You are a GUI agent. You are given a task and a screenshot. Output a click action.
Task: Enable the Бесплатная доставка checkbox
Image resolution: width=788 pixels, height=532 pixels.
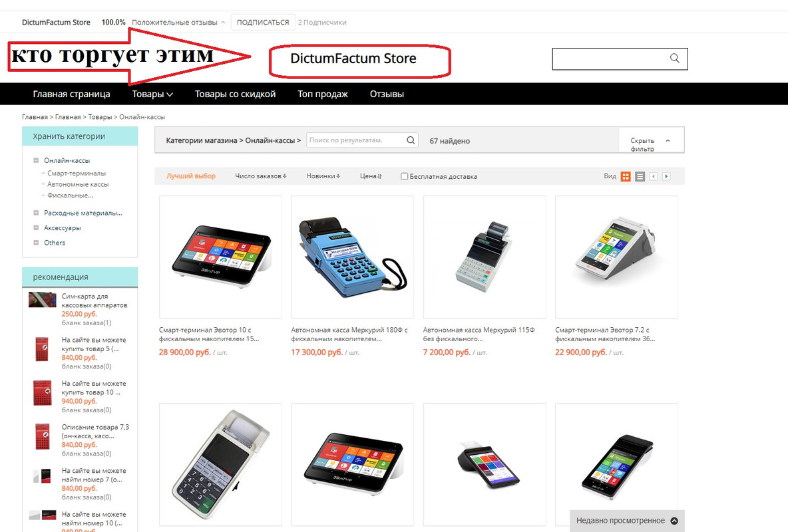tap(404, 176)
